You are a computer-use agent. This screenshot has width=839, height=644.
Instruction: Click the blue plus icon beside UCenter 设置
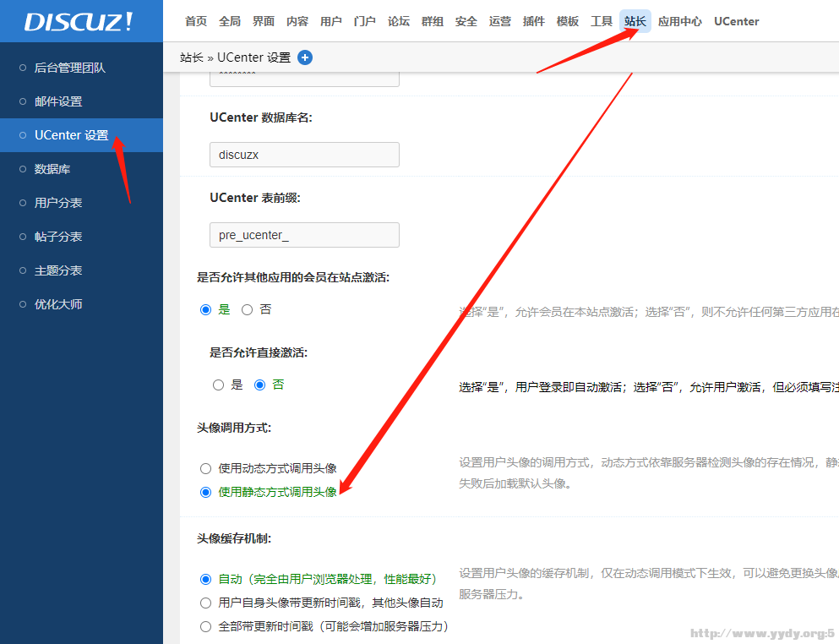[305, 57]
